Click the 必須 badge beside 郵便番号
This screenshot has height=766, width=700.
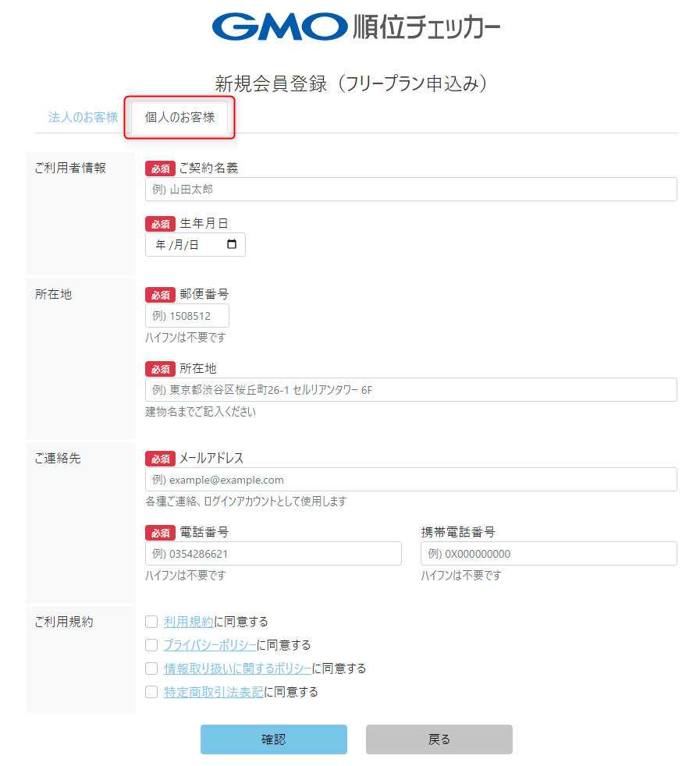pos(160,295)
